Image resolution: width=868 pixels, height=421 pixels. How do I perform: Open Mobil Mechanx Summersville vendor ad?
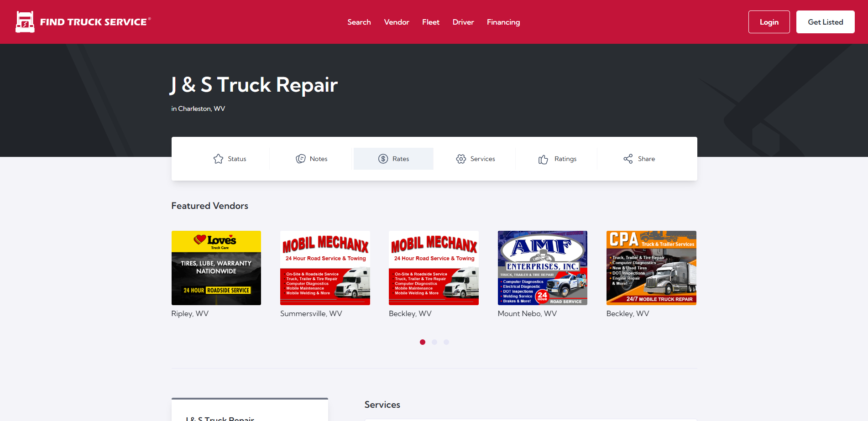click(325, 268)
